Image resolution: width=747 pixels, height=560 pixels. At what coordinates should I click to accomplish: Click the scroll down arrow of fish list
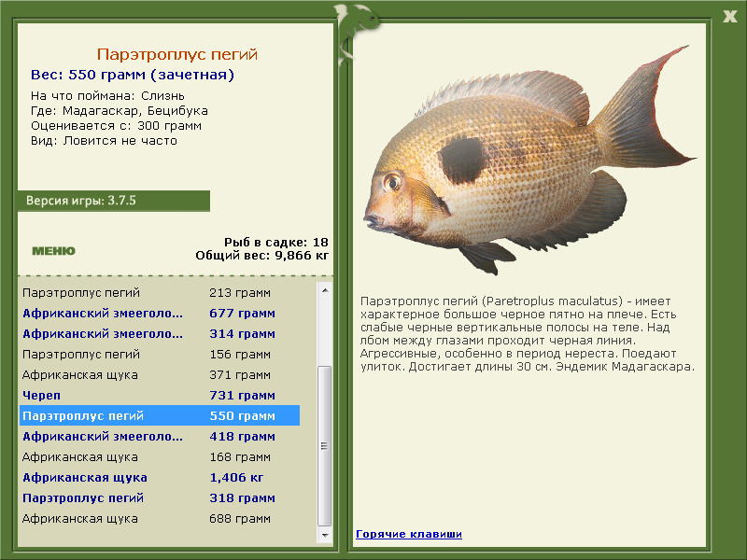[x=325, y=535]
